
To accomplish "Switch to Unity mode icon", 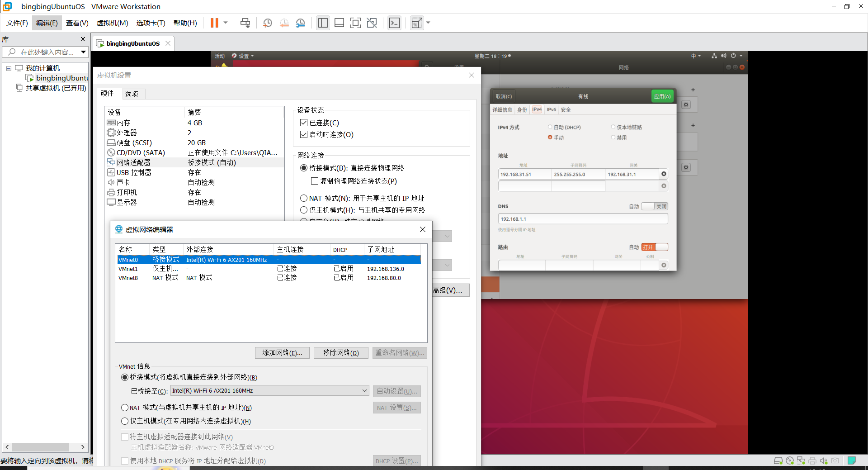I will click(x=372, y=23).
